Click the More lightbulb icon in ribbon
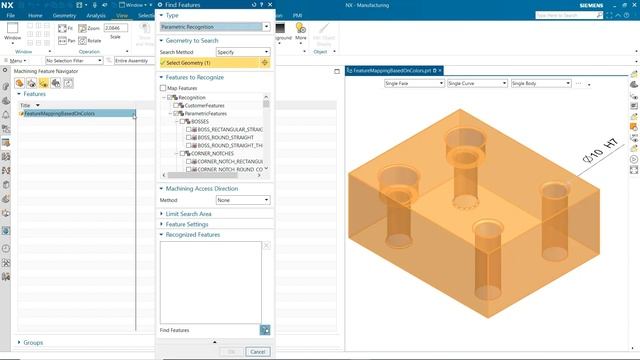The height and width of the screenshot is (360, 640). tap(300, 28)
